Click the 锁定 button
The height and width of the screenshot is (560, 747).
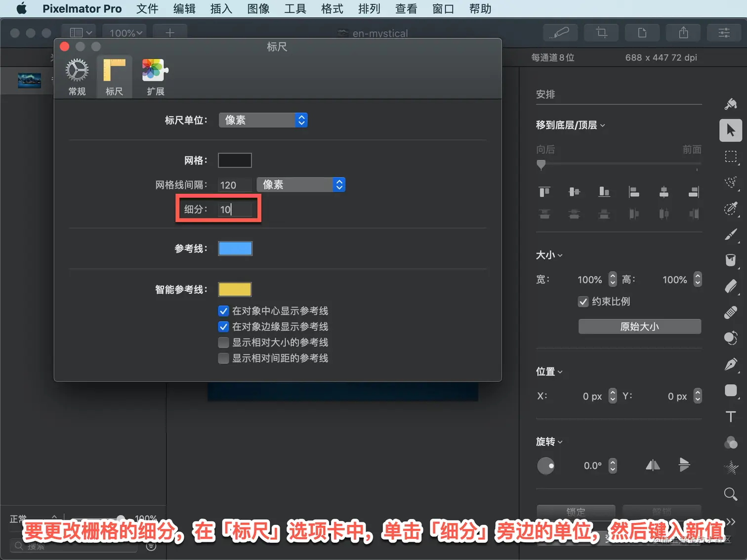pyautogui.click(x=576, y=512)
